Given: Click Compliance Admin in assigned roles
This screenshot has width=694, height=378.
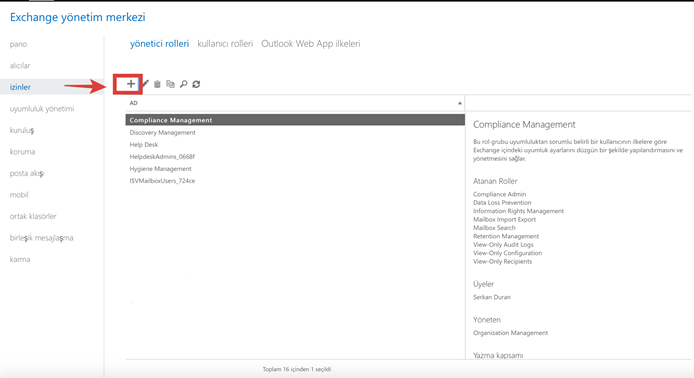Looking at the screenshot, I should tap(499, 194).
